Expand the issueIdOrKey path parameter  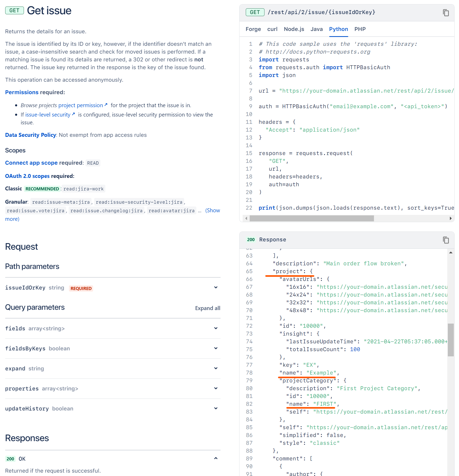tap(216, 287)
